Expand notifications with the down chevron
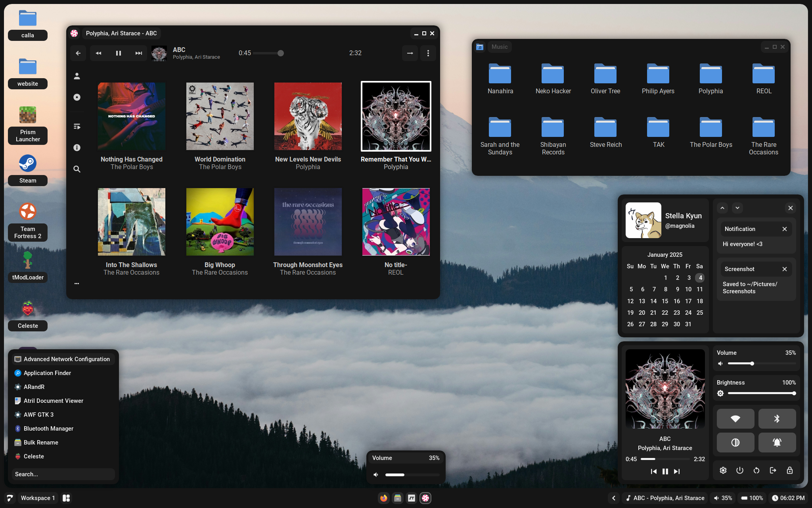This screenshot has width=812, height=508. click(x=737, y=208)
